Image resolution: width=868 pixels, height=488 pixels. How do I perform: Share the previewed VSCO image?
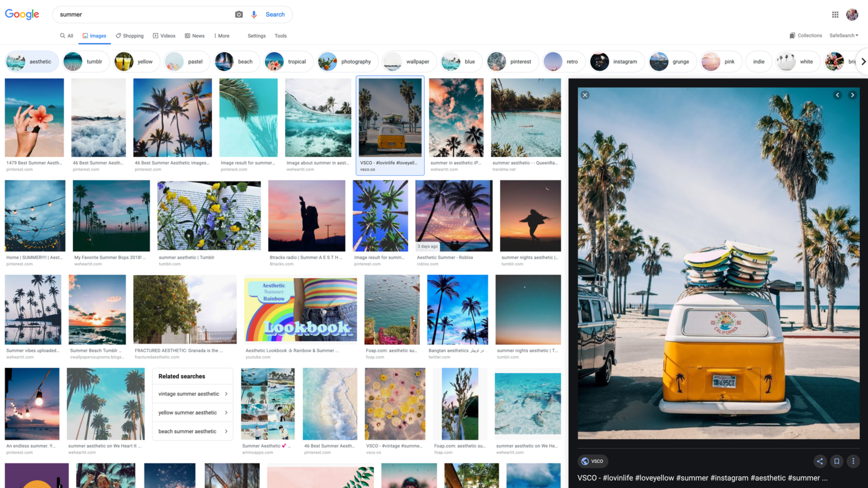[x=819, y=461]
